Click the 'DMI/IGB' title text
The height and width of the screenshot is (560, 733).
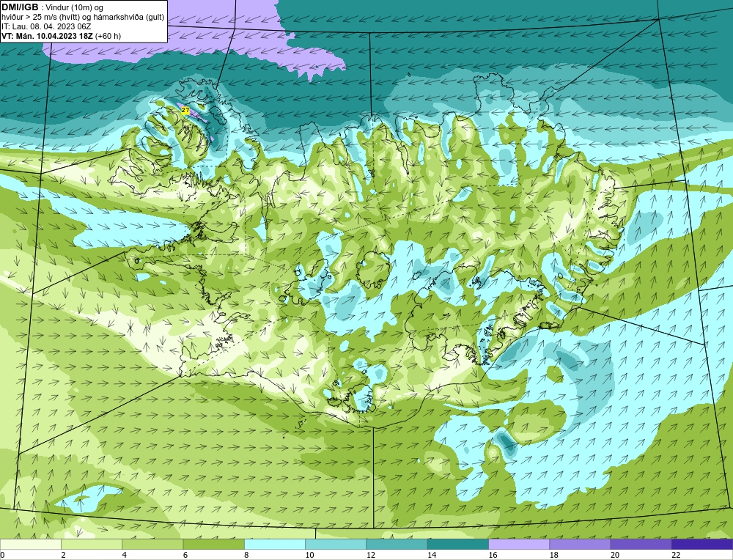coord(20,7)
